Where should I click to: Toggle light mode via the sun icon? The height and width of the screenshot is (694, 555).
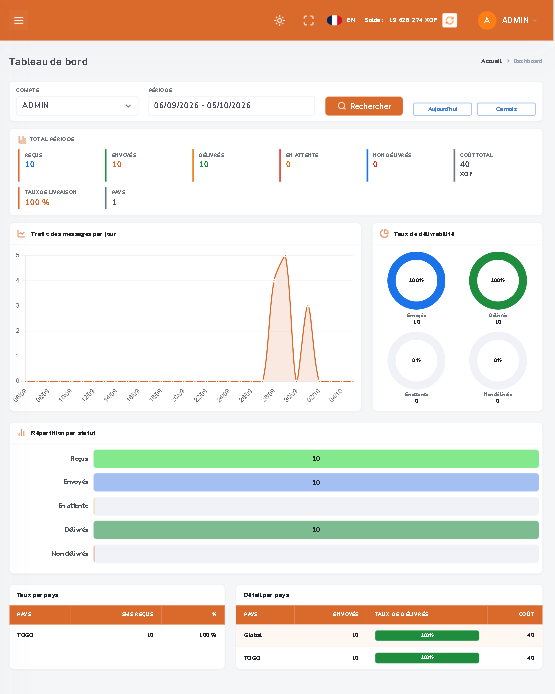tap(279, 20)
